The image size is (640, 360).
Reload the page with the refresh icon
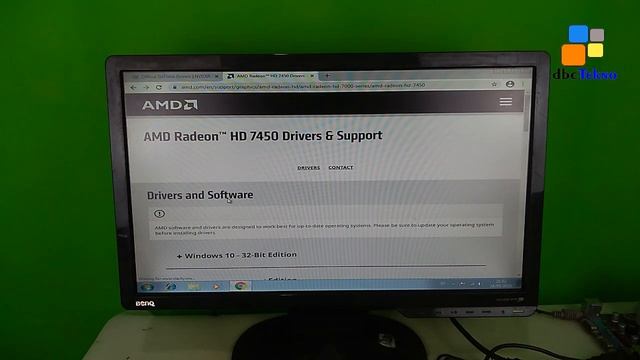pos(159,87)
